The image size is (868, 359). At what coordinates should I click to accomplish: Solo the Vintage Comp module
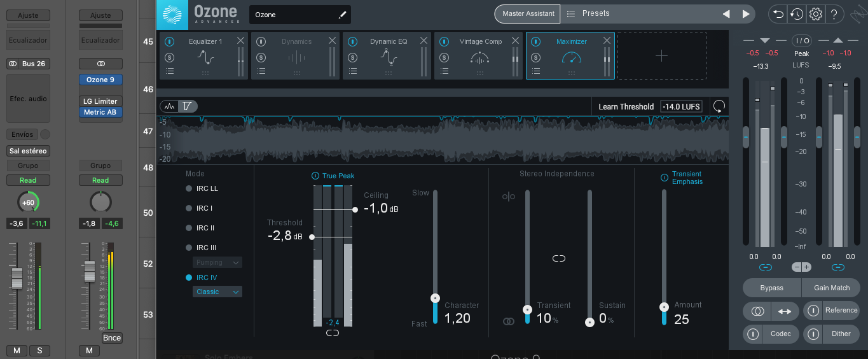point(444,57)
